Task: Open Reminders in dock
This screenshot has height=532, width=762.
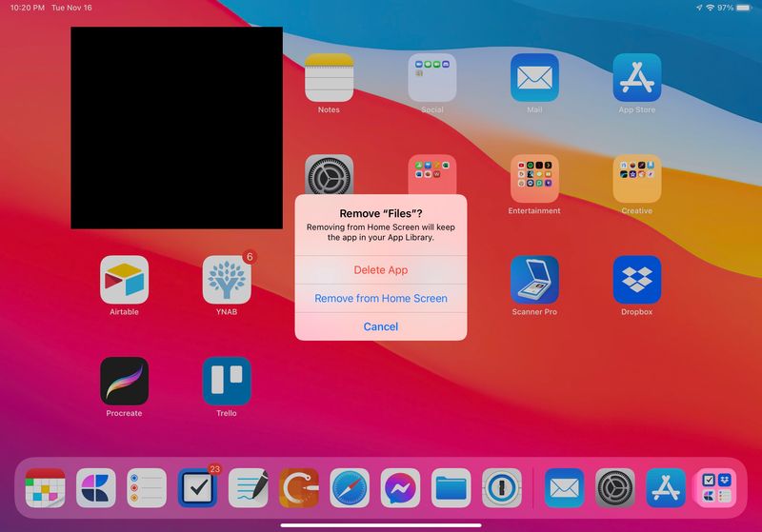Action: coord(147,488)
